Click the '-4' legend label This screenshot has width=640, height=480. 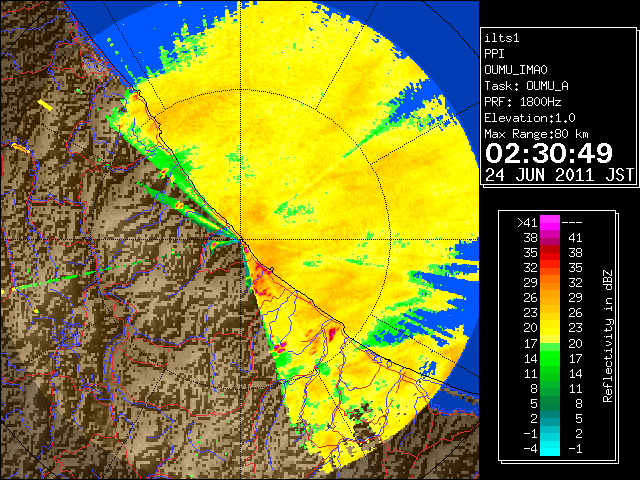(x=530, y=449)
